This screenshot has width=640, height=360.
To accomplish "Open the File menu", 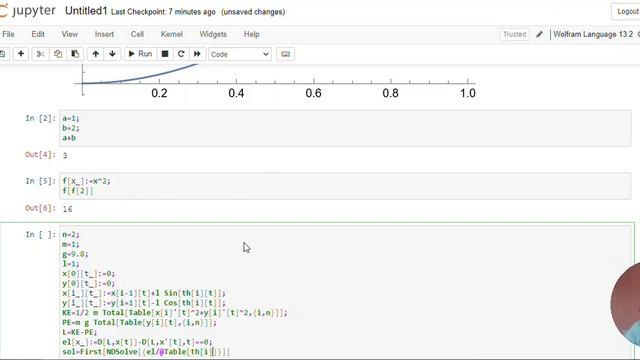I will tap(8, 34).
